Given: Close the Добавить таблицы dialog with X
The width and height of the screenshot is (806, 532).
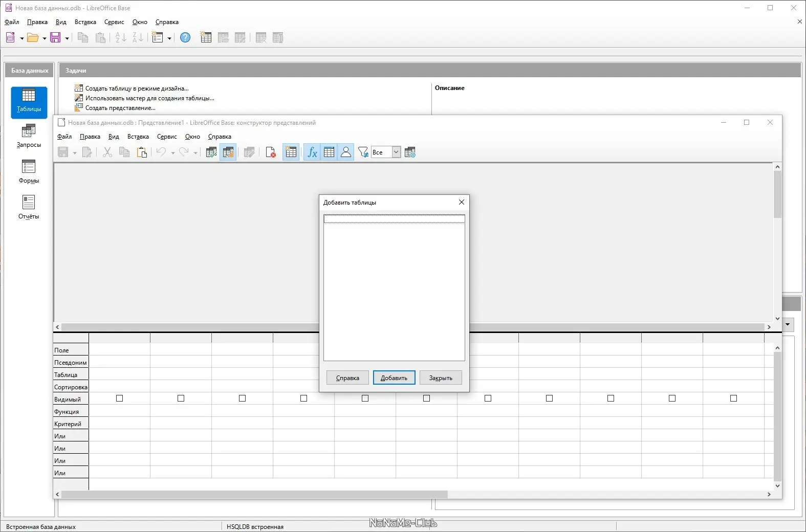Looking at the screenshot, I should [x=462, y=202].
